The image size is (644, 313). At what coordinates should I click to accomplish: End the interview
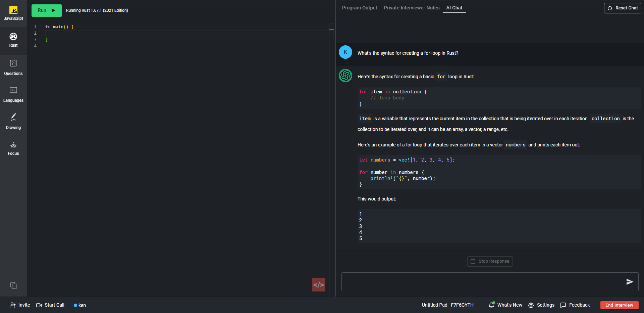point(619,305)
